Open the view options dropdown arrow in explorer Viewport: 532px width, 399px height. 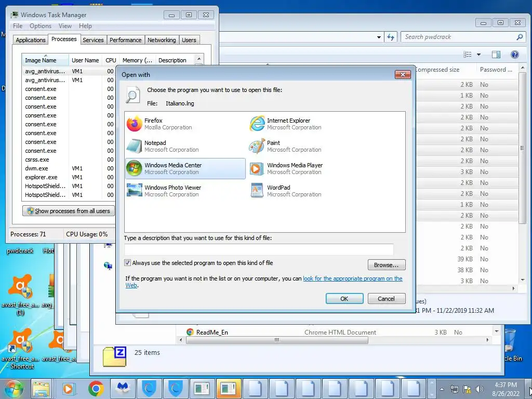(x=478, y=55)
